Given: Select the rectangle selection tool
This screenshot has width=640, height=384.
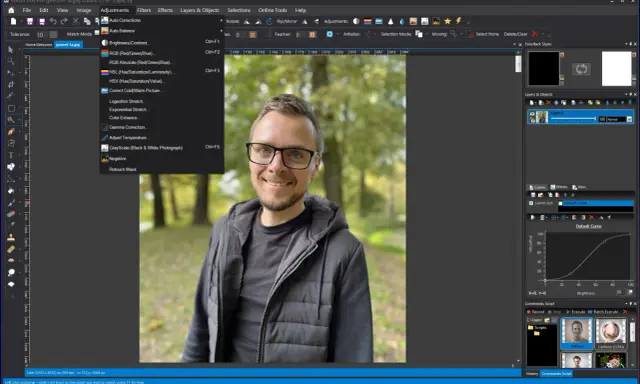Looking at the screenshot, I should pos(11,108).
